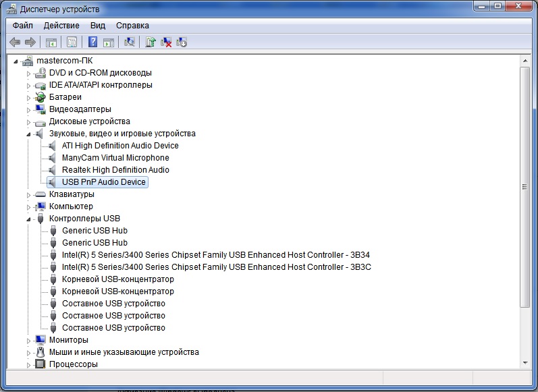Click the Back arrow in toolbar
Screen dimensions: 538x392
click(x=15, y=42)
